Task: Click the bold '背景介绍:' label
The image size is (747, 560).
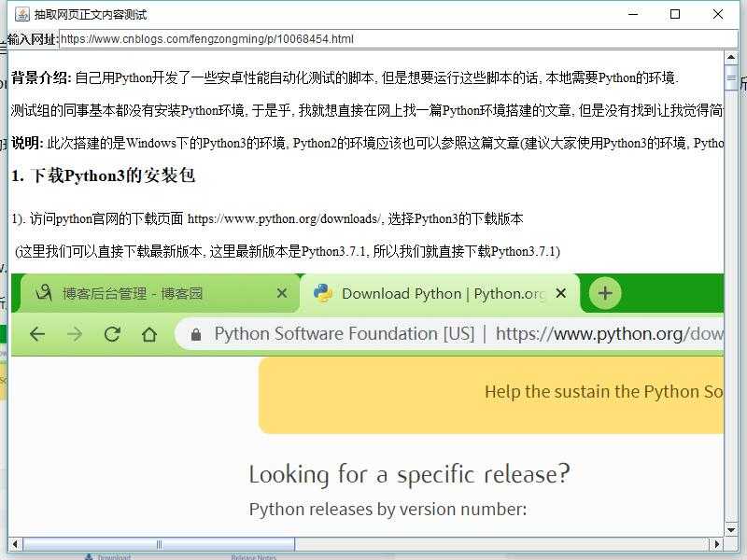Action: [x=41, y=77]
